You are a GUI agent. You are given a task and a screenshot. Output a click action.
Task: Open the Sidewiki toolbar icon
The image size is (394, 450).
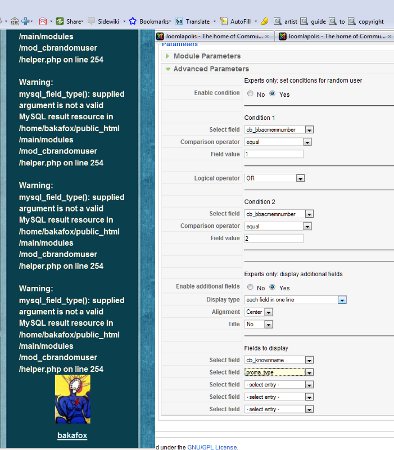point(91,21)
